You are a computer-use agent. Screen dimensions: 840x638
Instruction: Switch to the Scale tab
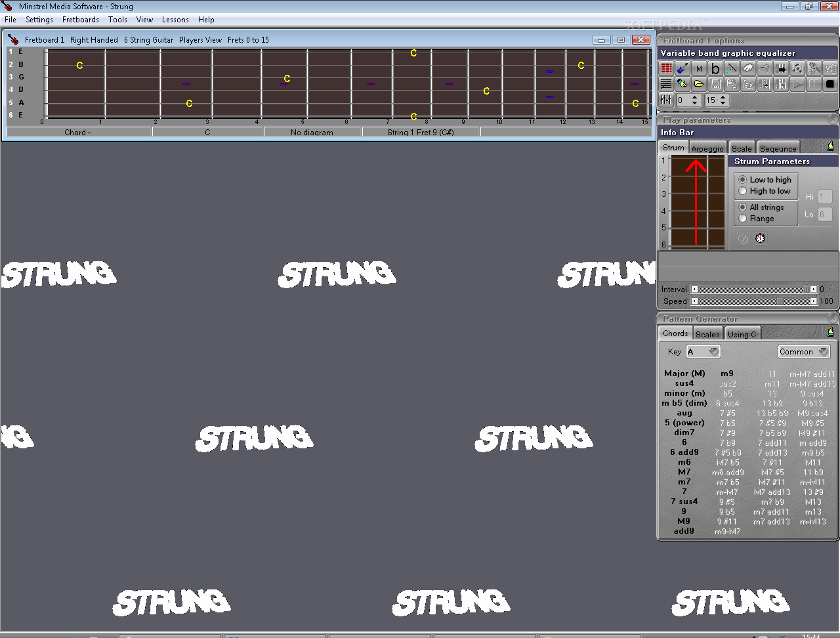[x=742, y=148]
